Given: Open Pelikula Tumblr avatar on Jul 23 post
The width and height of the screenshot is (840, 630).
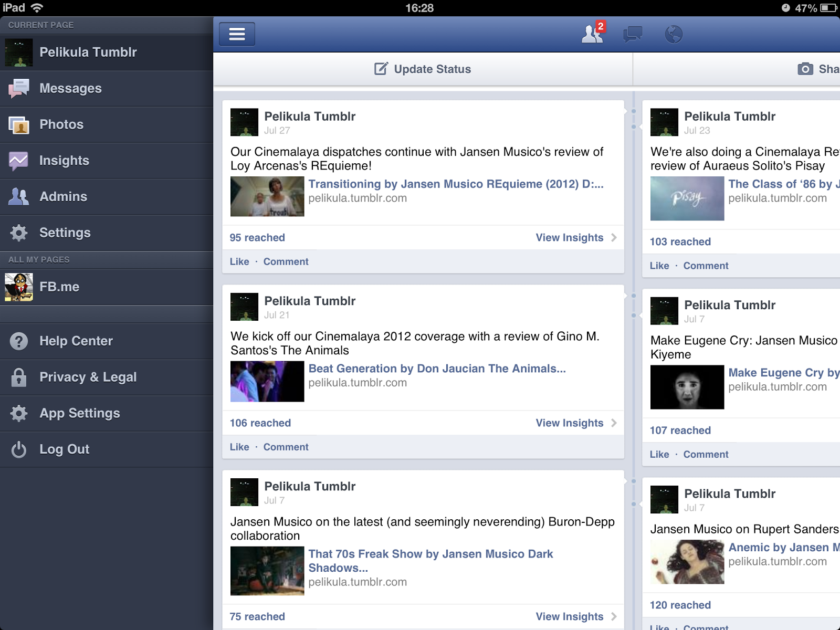Looking at the screenshot, I should click(664, 122).
